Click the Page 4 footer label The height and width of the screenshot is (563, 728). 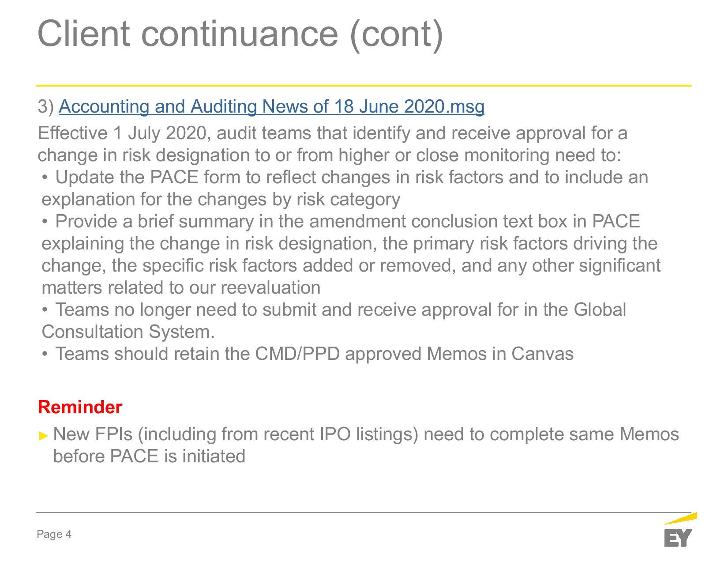[x=54, y=534]
